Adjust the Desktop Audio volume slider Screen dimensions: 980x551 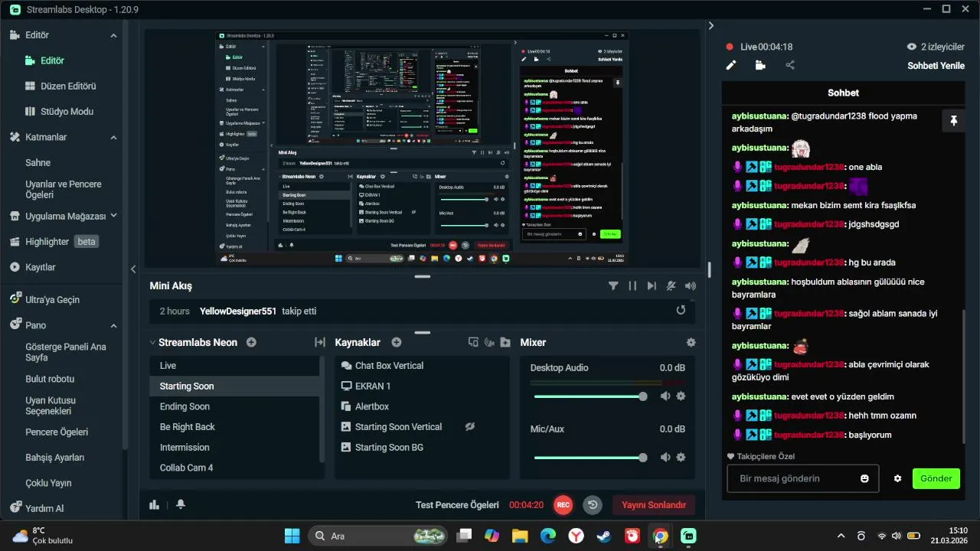coord(589,396)
